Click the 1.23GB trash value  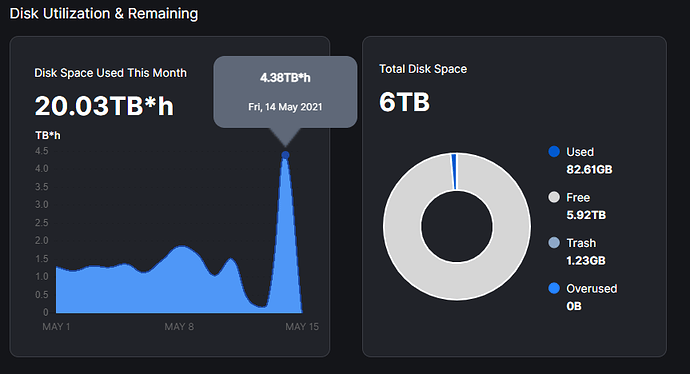coord(586,260)
